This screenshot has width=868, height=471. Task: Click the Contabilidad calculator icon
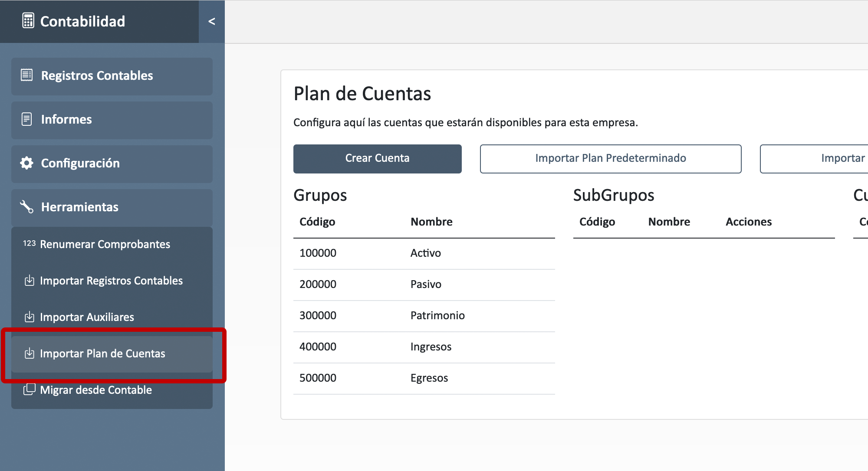(x=28, y=21)
